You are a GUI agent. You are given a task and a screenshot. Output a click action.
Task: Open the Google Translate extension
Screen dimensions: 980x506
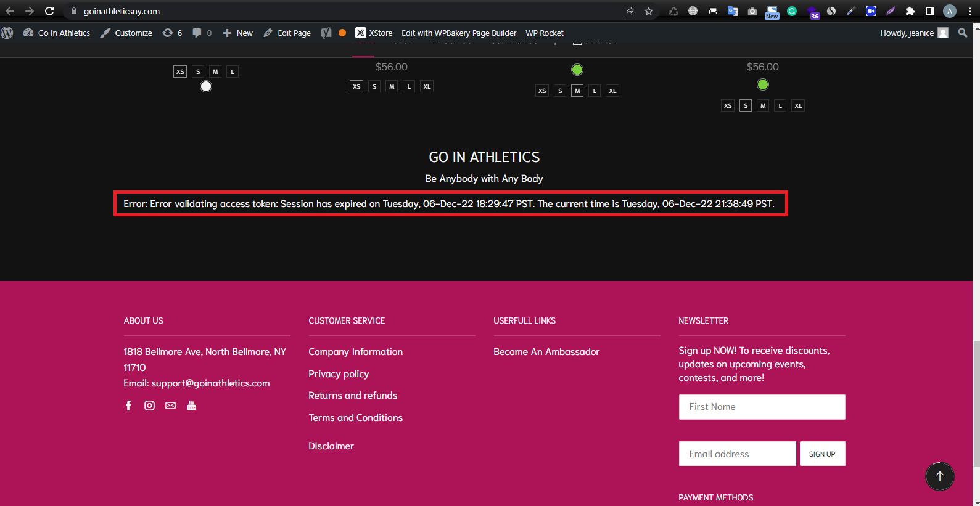pos(733,11)
